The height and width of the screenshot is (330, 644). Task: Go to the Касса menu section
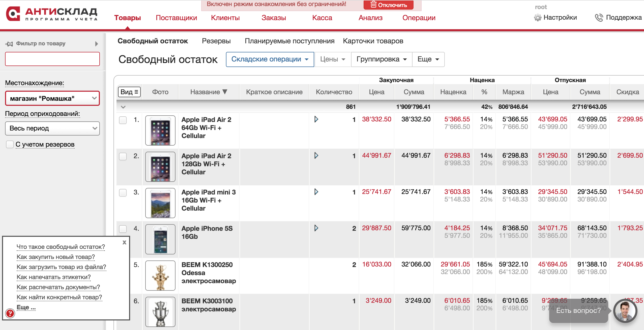click(322, 18)
